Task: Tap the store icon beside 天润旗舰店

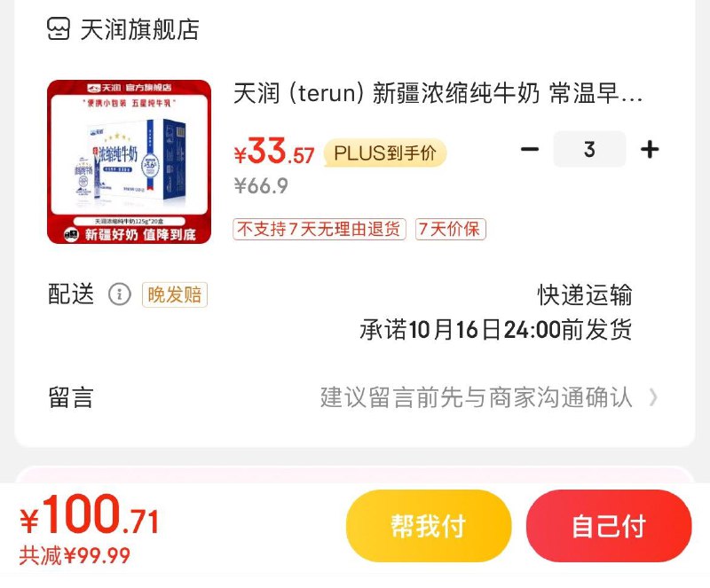Action: [x=59, y=29]
